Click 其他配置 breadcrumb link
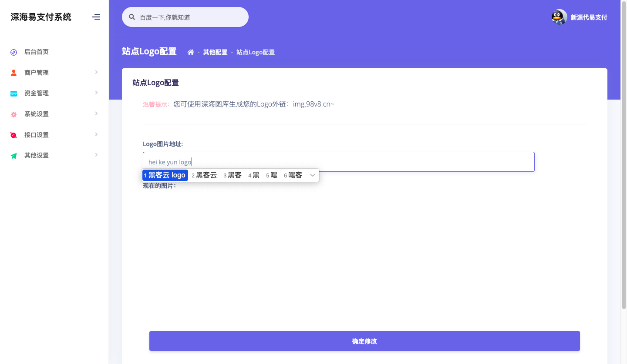Image resolution: width=627 pixels, height=364 pixels. point(215,52)
